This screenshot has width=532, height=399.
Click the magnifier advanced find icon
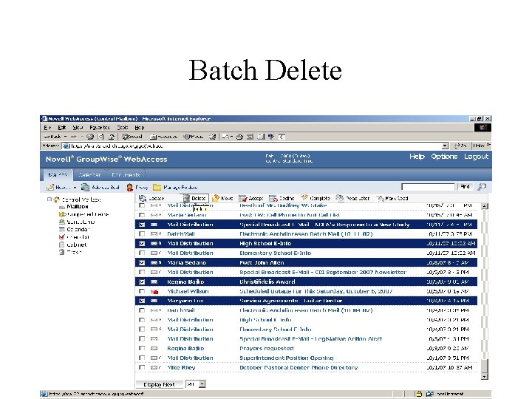(x=482, y=187)
